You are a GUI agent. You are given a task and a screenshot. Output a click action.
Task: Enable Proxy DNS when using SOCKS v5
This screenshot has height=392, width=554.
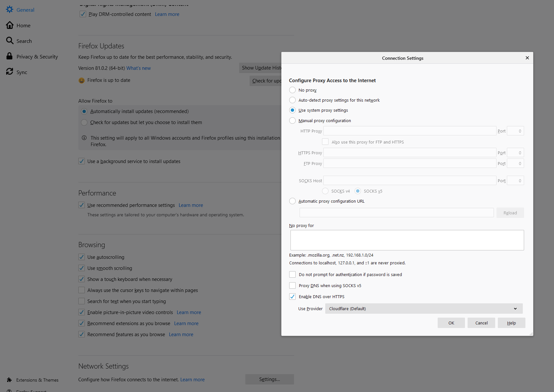click(292, 285)
